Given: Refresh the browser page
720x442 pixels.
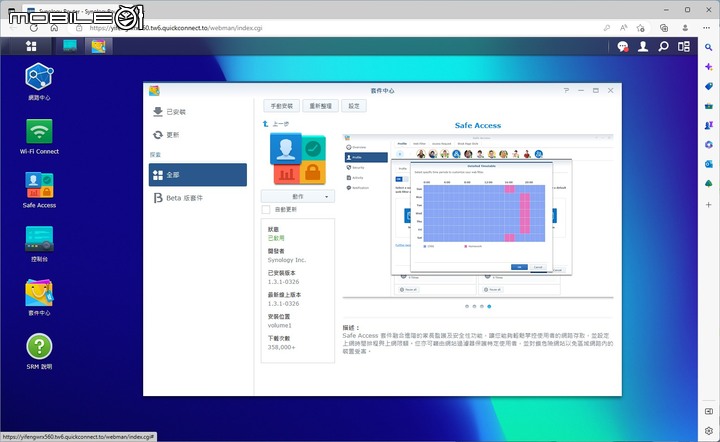Looking at the screenshot, I should [x=34, y=28].
